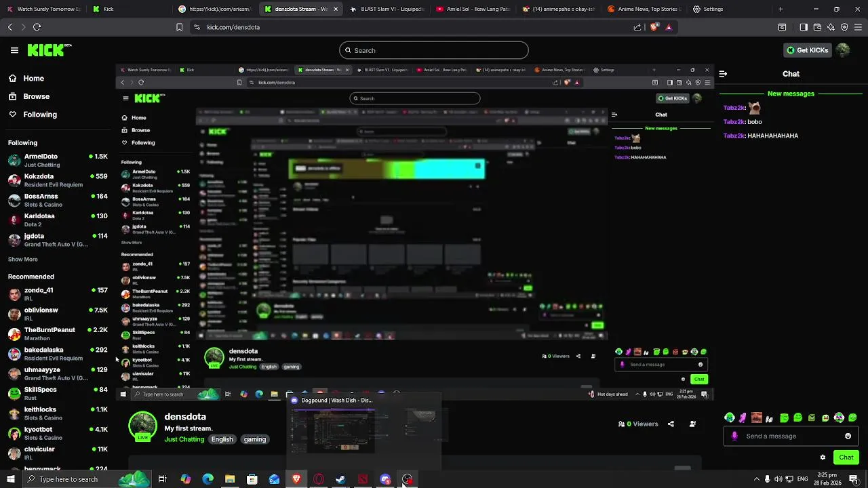Click the Just Chatting category link
The width and height of the screenshot is (868, 488).
pos(184,439)
